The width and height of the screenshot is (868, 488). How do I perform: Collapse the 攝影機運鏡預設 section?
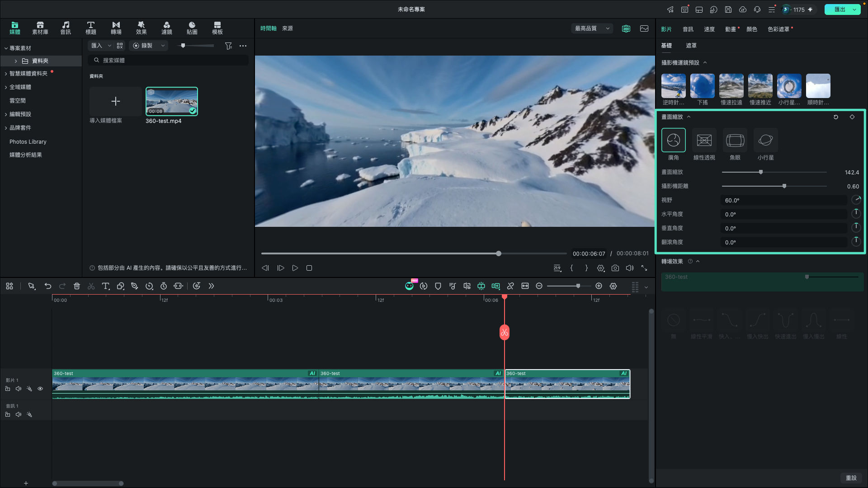(x=705, y=63)
